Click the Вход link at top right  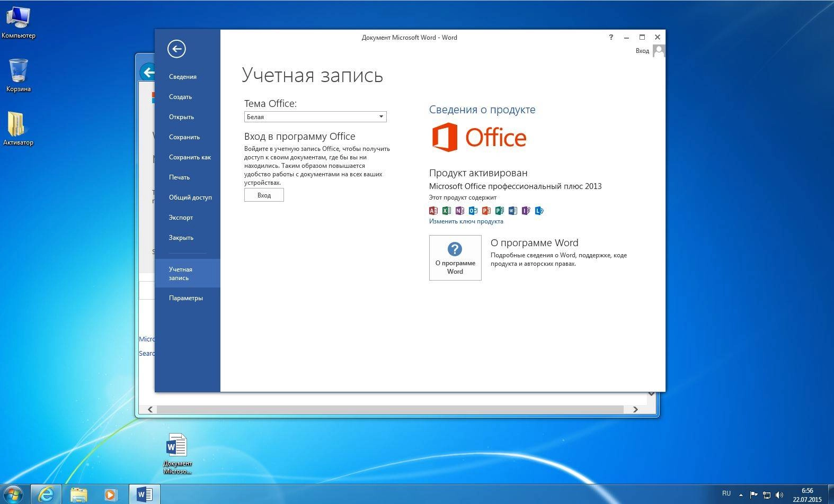pyautogui.click(x=642, y=51)
